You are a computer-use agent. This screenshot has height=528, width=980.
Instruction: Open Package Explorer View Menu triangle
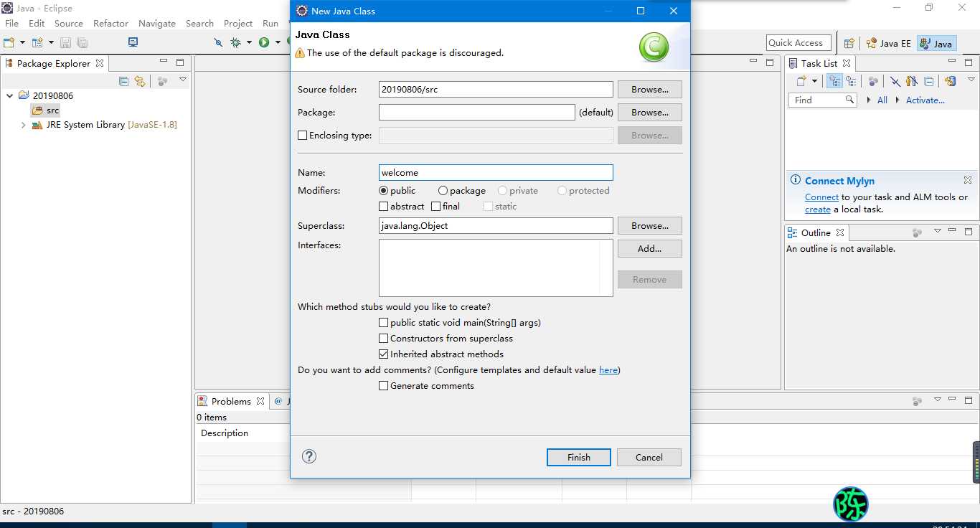click(x=182, y=80)
